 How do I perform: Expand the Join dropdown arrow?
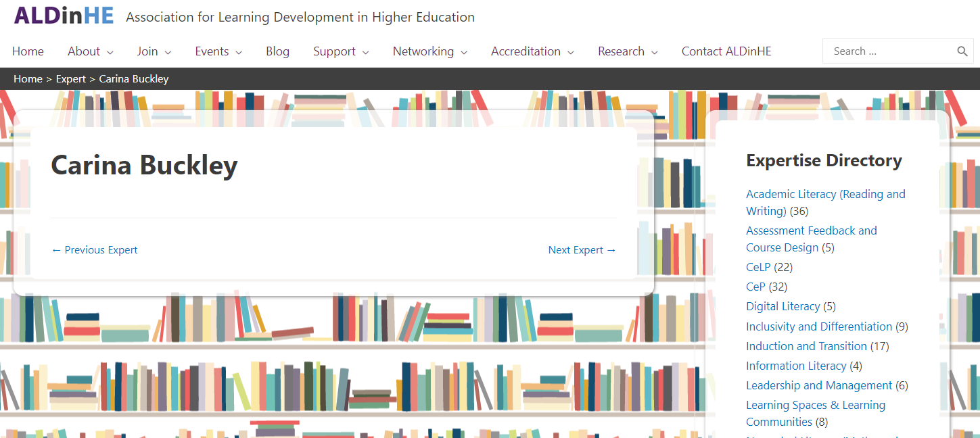(x=168, y=52)
